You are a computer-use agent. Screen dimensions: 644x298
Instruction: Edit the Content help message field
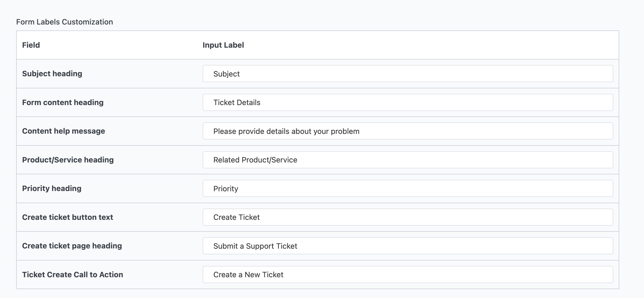point(408,131)
